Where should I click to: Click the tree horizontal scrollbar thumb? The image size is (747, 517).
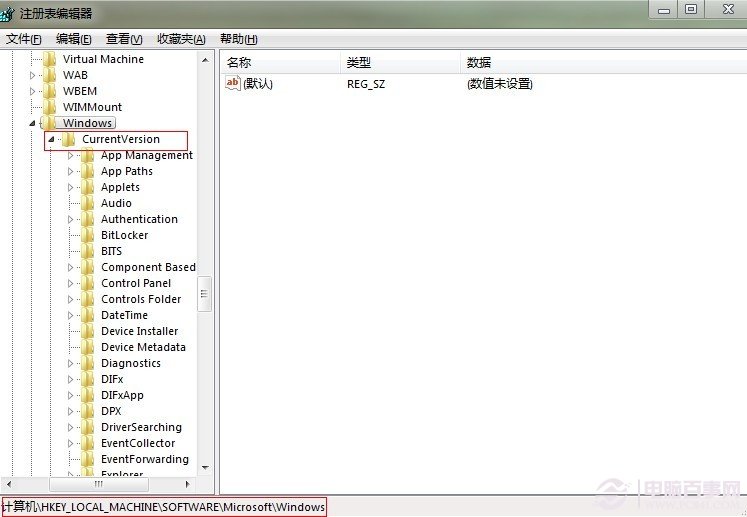99,484
